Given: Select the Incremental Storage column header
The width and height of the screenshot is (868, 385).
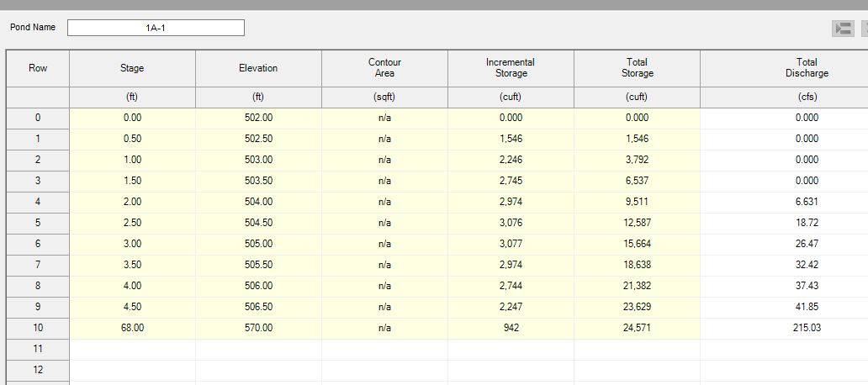Looking at the screenshot, I should coord(511,68).
